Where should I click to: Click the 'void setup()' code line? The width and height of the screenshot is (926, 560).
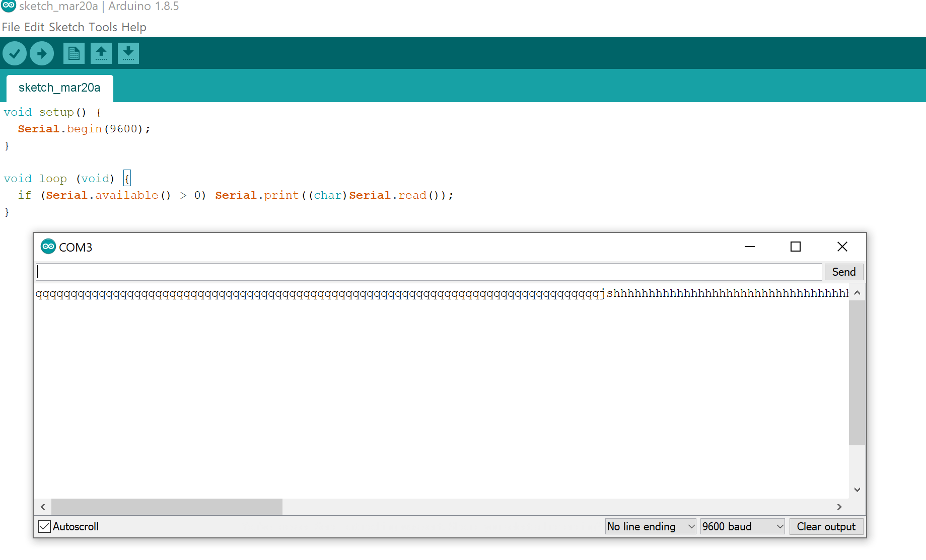[x=52, y=112]
